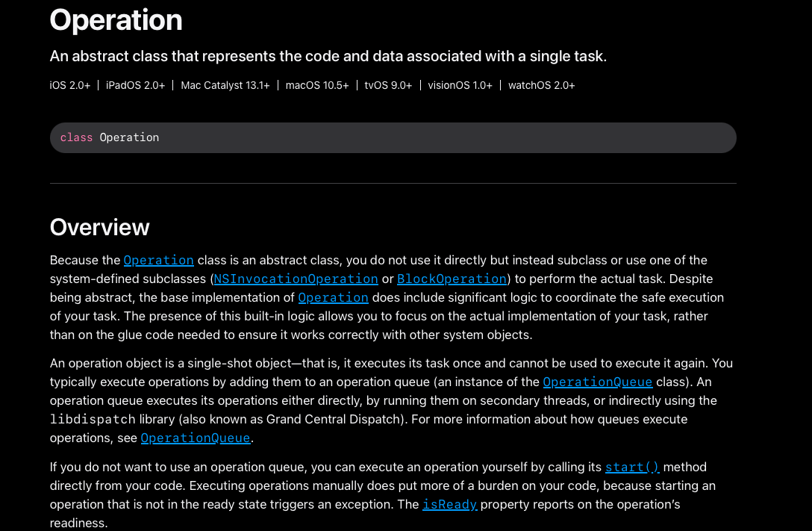Click the Operation page title heading
Image resolution: width=812 pixels, height=531 pixels.
click(x=116, y=20)
